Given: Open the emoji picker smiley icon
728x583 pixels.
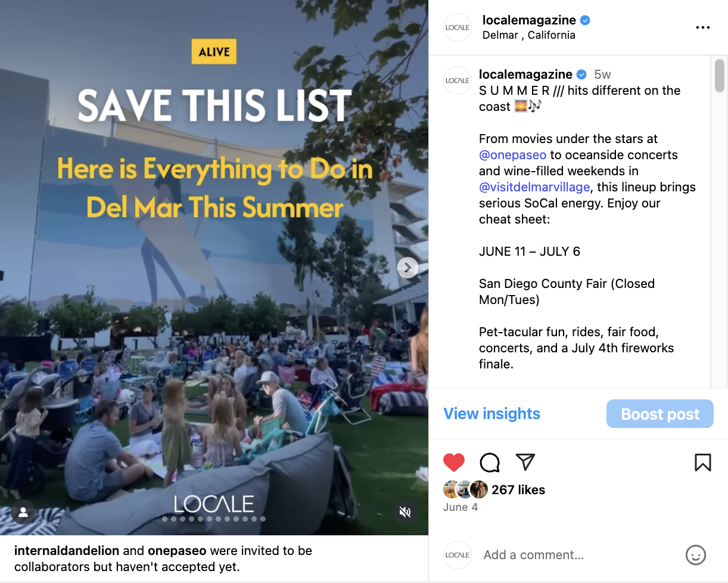Looking at the screenshot, I should pos(696,555).
